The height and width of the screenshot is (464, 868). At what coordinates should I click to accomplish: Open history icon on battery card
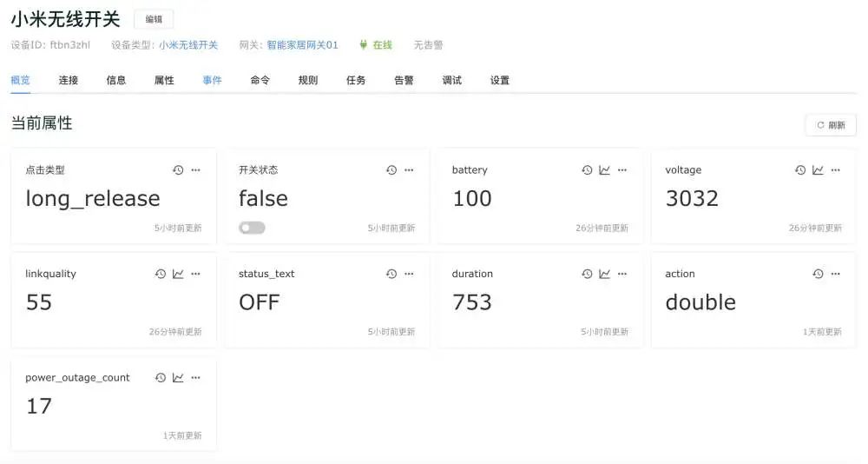tap(587, 170)
